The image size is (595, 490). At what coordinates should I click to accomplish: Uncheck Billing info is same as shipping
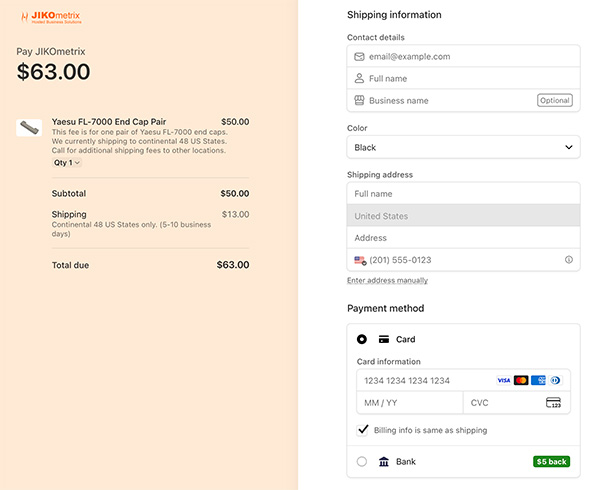[x=363, y=430]
